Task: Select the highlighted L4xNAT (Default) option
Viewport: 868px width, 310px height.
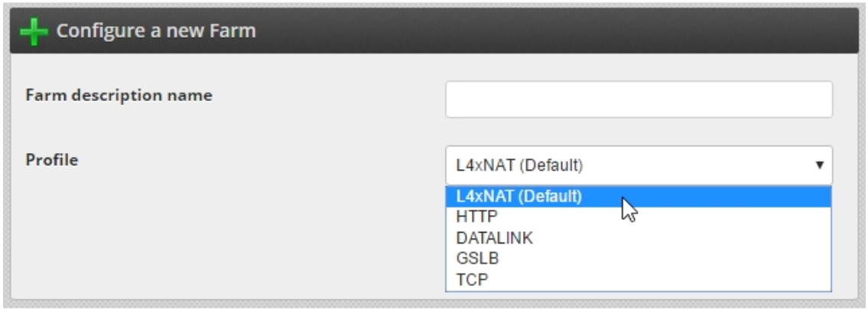Action: point(639,197)
